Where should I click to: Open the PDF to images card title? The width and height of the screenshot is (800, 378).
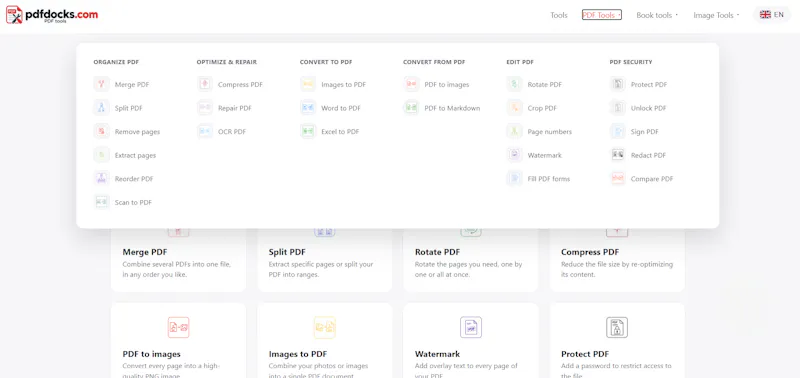pos(152,354)
